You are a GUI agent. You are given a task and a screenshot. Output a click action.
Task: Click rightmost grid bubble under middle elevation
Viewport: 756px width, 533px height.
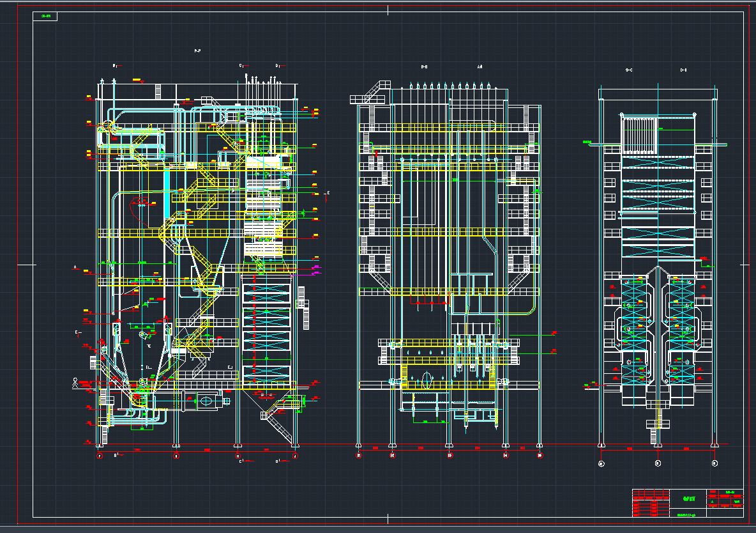pyautogui.click(x=540, y=456)
